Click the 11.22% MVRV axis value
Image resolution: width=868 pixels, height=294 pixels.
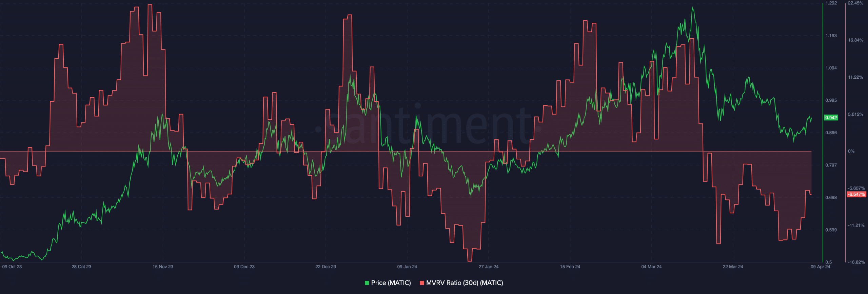click(856, 77)
